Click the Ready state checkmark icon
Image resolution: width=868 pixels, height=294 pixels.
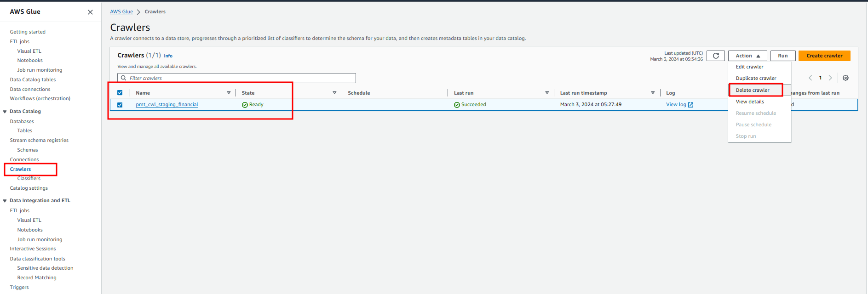point(245,105)
